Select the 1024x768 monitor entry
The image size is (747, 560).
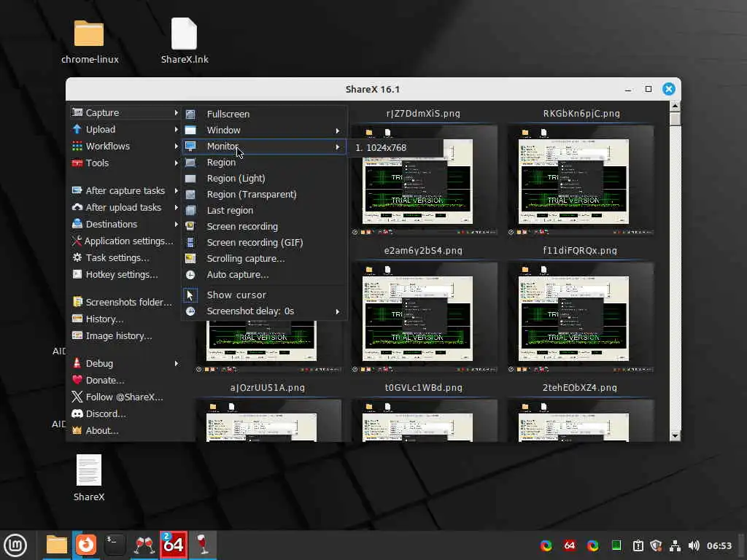pos(395,147)
